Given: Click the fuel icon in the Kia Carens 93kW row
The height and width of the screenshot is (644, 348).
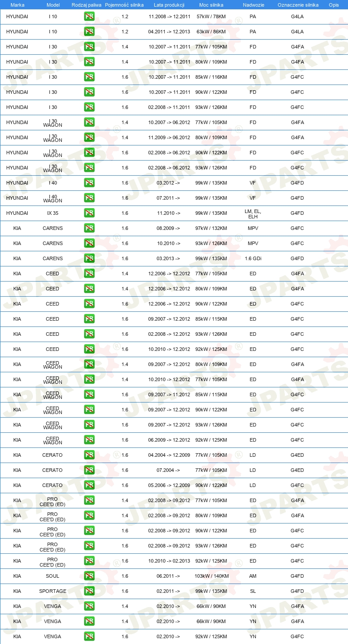Looking at the screenshot, I should [89, 243].
